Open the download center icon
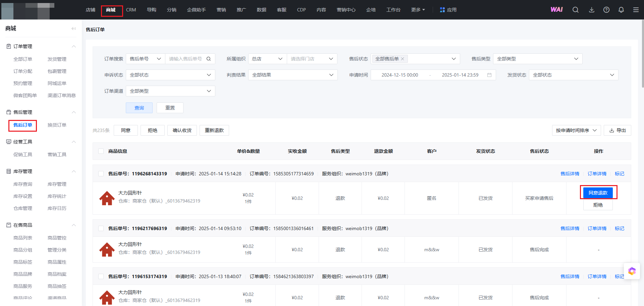This screenshot has width=644, height=306. tap(592, 10)
